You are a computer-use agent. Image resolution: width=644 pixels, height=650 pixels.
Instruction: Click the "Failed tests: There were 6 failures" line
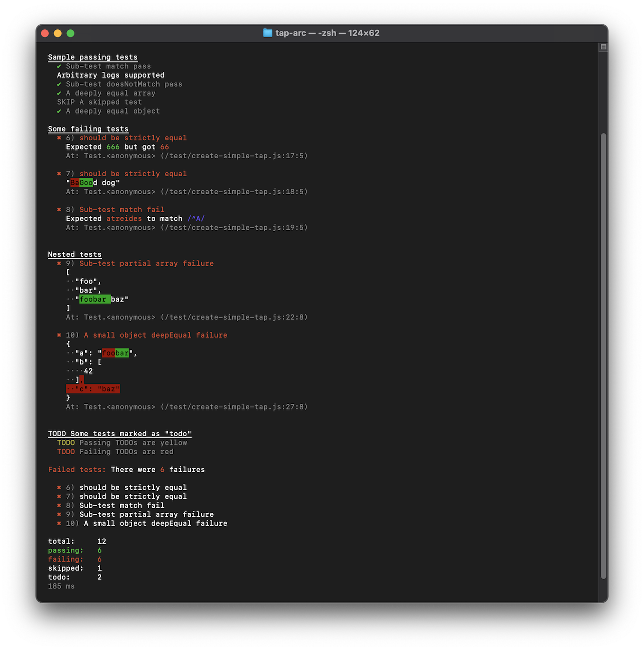[x=126, y=470]
